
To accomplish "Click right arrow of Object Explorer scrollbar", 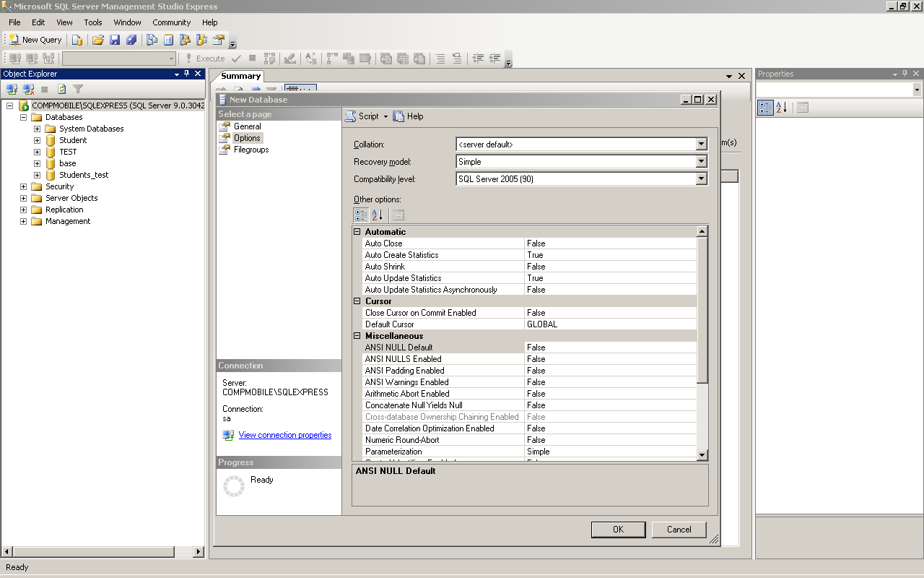I will click(x=199, y=552).
